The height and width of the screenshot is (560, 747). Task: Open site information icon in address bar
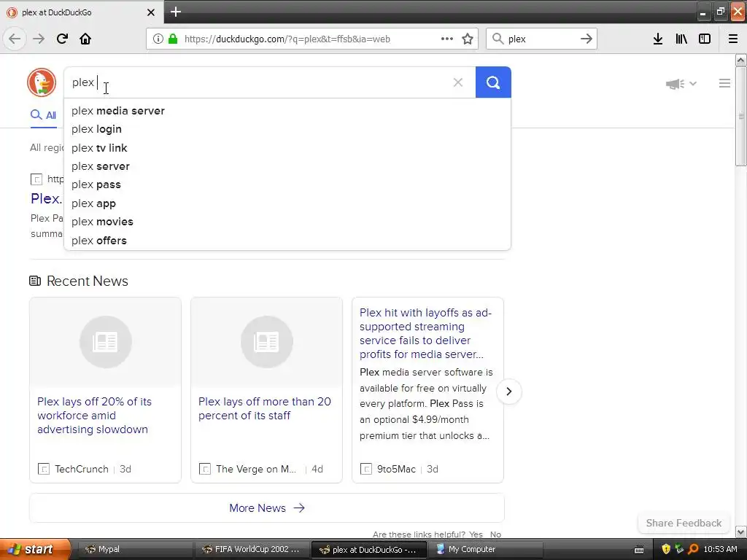(158, 39)
